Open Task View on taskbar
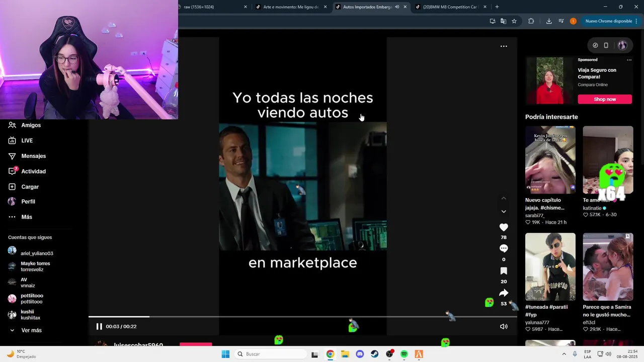This screenshot has width=644, height=362. coord(314,354)
